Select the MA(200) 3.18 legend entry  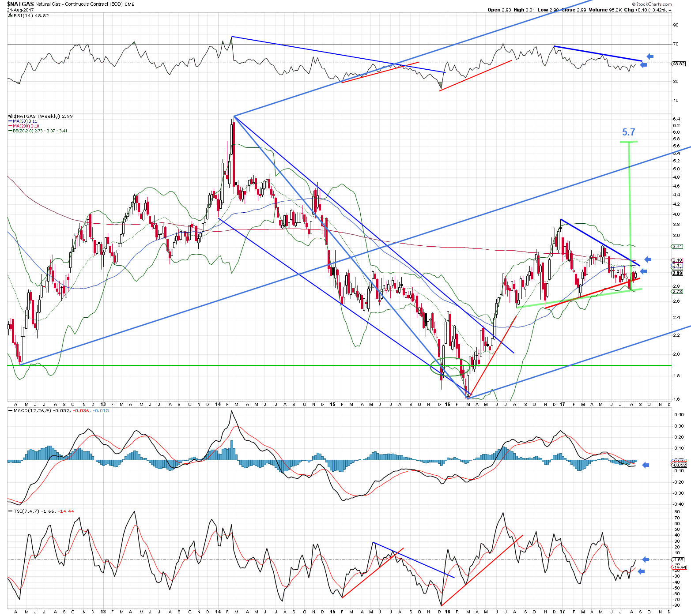point(26,126)
